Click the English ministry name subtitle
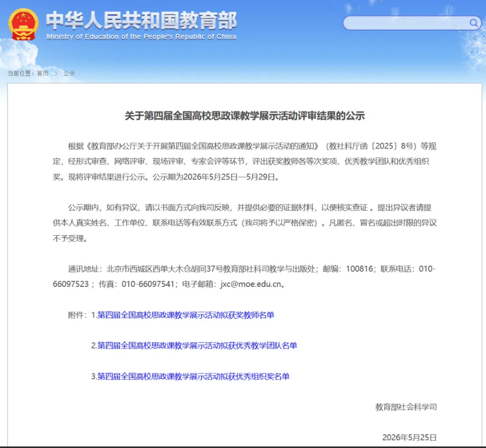 (x=142, y=37)
